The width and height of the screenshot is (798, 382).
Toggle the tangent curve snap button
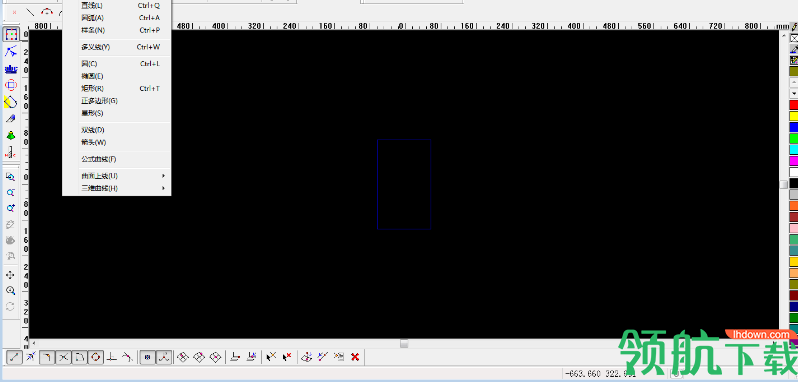pos(80,357)
